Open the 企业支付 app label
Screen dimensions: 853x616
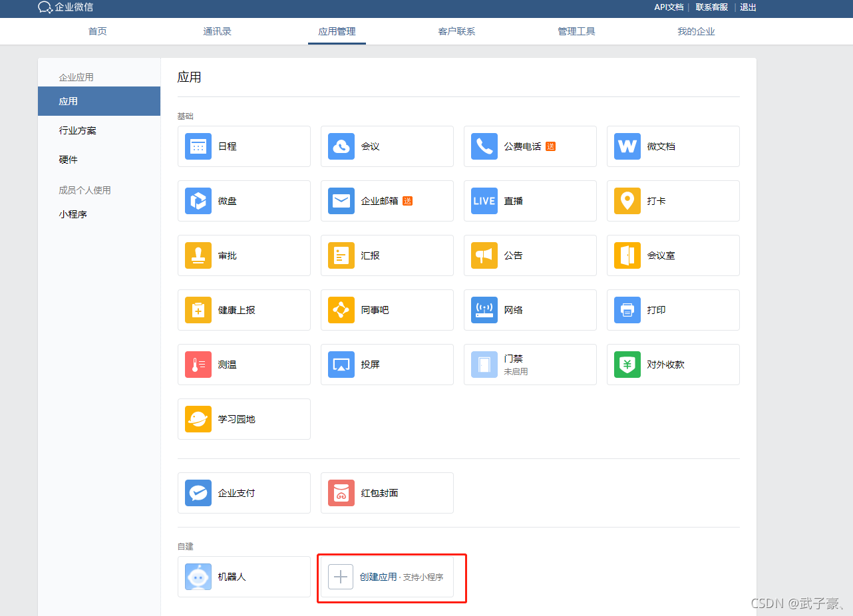[x=237, y=493]
